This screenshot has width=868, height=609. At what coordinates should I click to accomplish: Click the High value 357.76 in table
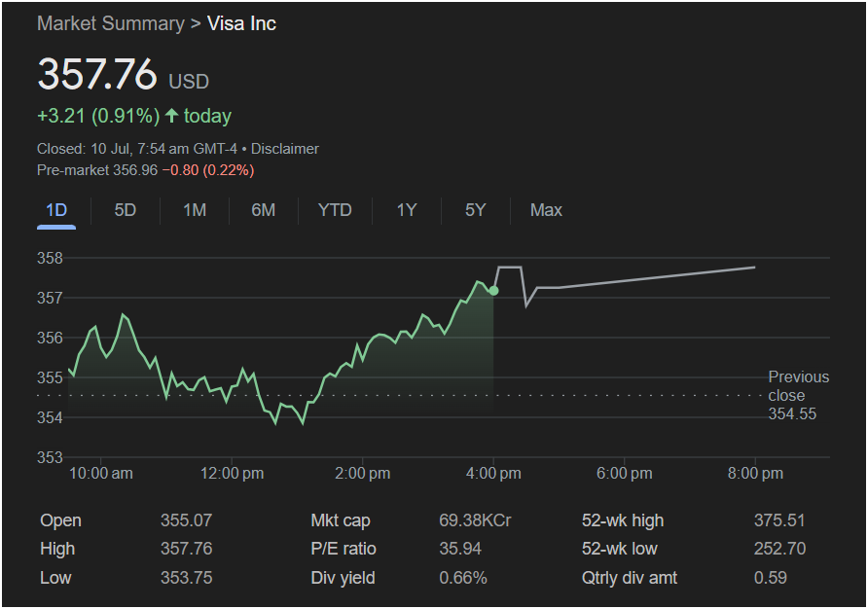tap(186, 549)
